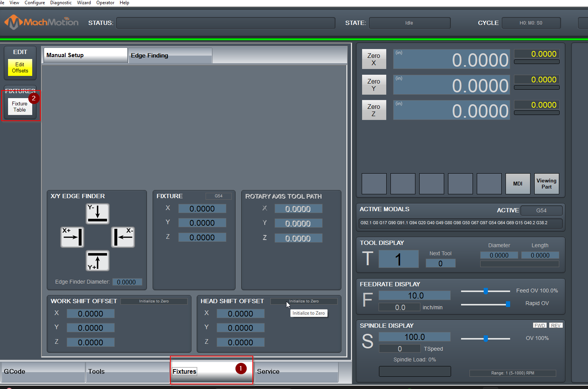Open the Fixture Table

click(20, 107)
